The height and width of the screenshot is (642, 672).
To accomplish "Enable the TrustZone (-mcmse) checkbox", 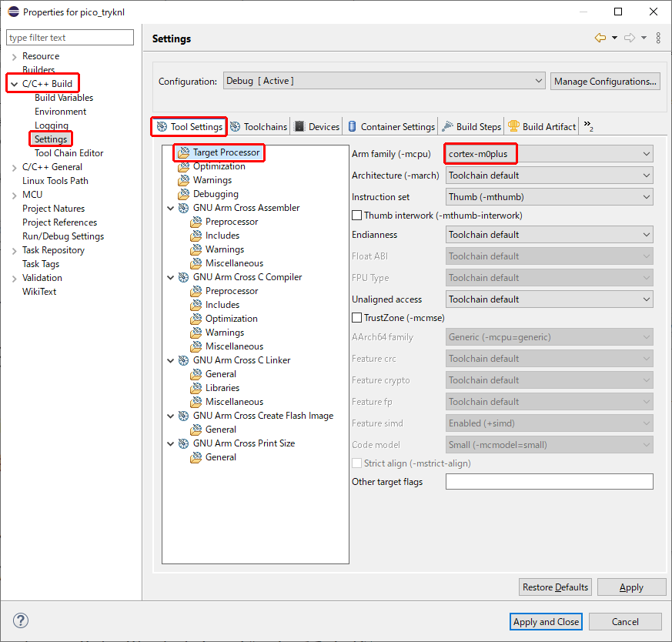I will [x=357, y=317].
